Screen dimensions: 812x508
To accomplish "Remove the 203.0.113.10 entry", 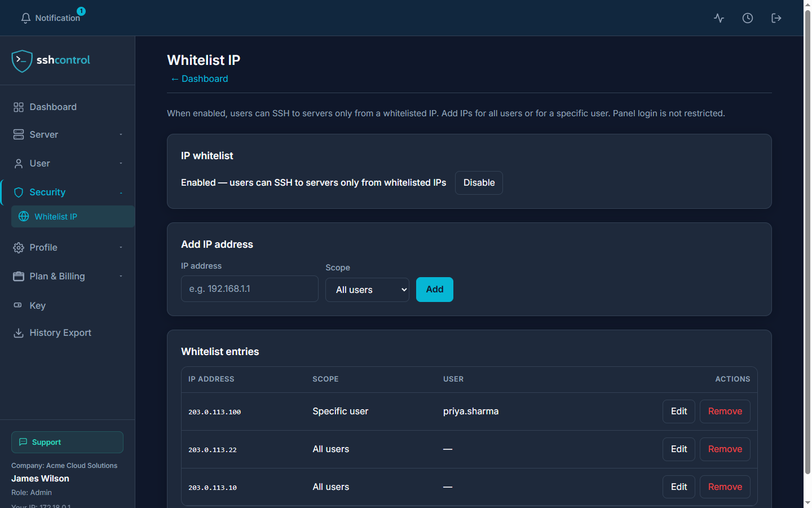I will (725, 487).
